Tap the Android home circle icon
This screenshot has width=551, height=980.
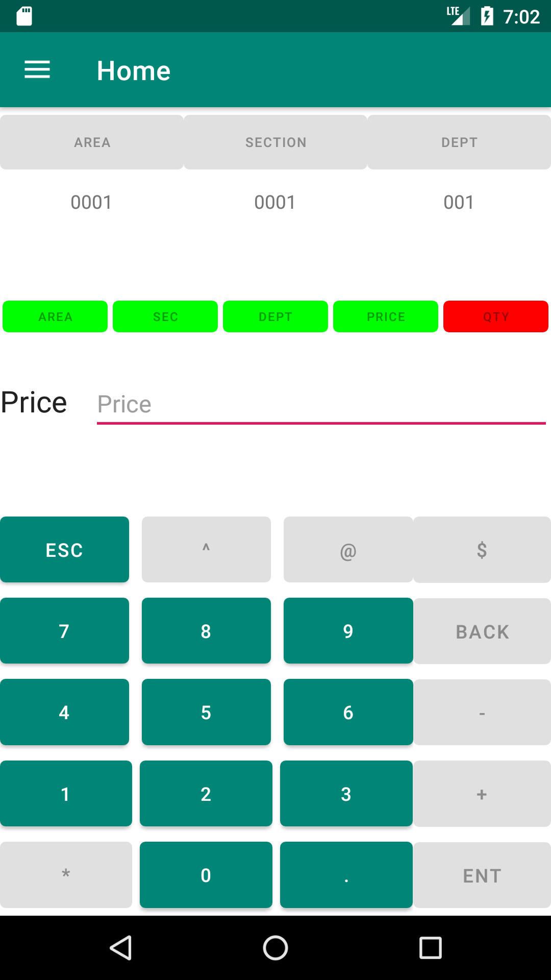pos(275,948)
